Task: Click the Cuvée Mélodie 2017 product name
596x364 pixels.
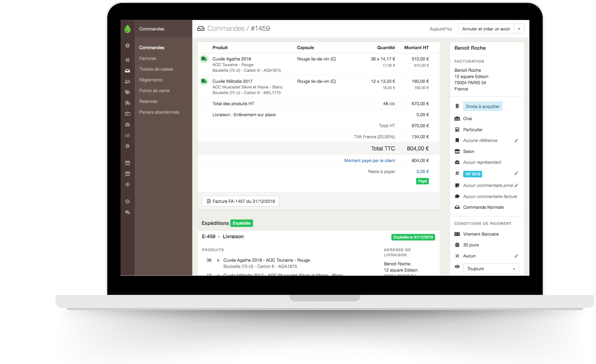Action: [232, 81]
